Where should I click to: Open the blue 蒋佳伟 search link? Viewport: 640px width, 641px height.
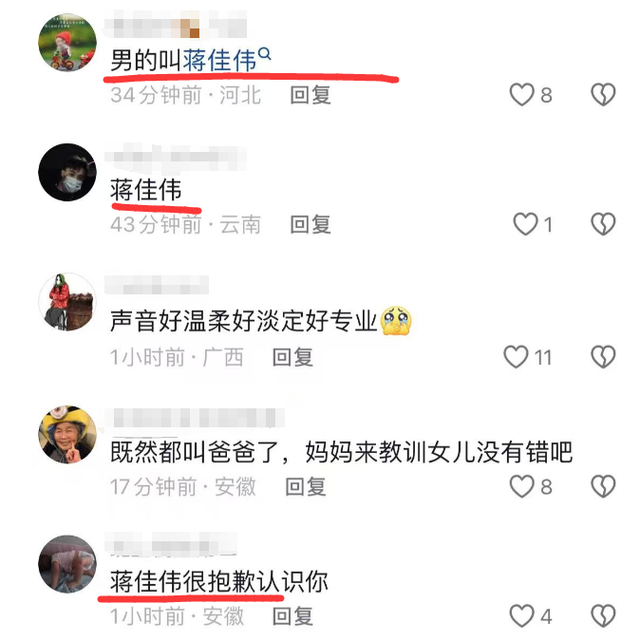point(219,61)
